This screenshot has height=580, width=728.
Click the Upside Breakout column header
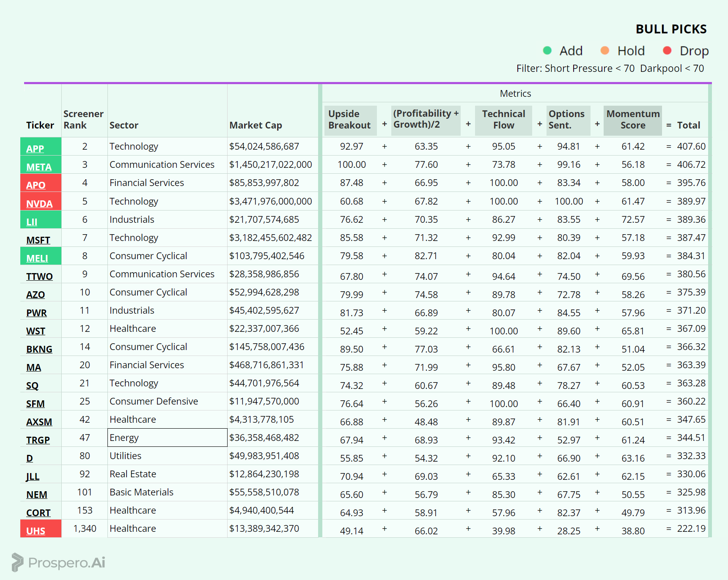click(x=349, y=120)
